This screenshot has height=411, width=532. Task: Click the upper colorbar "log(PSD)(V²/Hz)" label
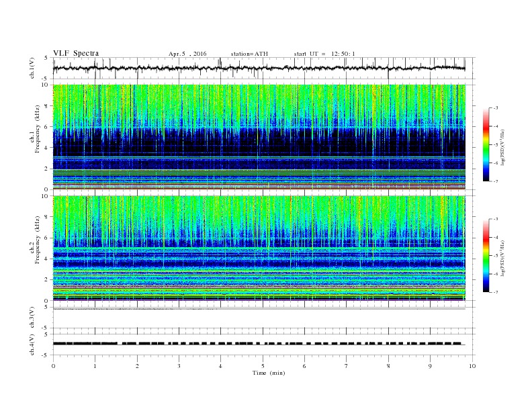tap(502, 147)
